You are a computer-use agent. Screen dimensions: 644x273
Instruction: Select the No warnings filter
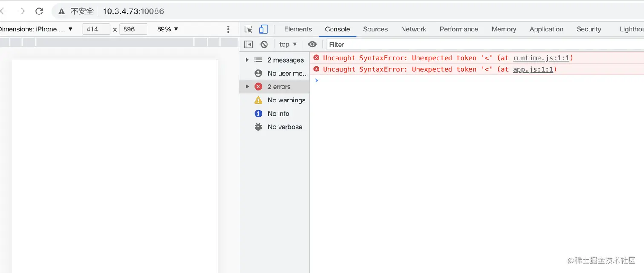[x=286, y=100]
